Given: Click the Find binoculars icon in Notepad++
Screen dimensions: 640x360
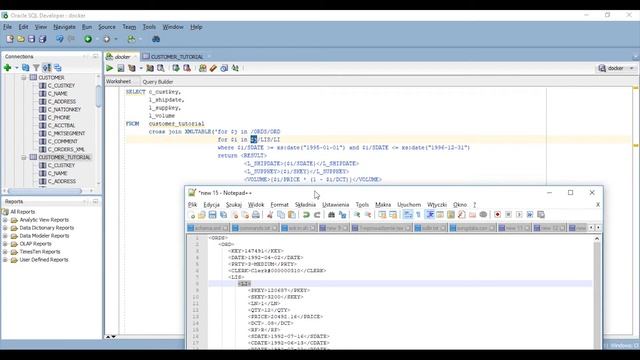Looking at the screenshot, I should (x=331, y=215).
